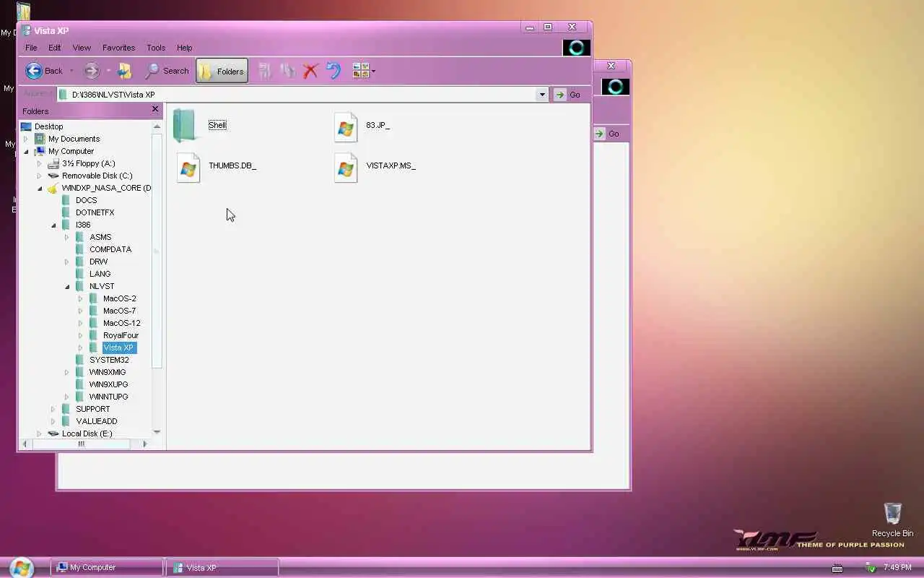Click the Move To toolbar icon
This screenshot has width=924, height=578.
(265, 71)
